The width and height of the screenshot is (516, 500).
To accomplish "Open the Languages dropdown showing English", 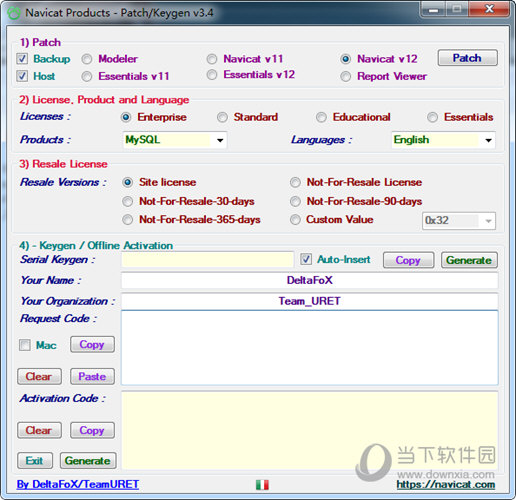I will point(443,140).
